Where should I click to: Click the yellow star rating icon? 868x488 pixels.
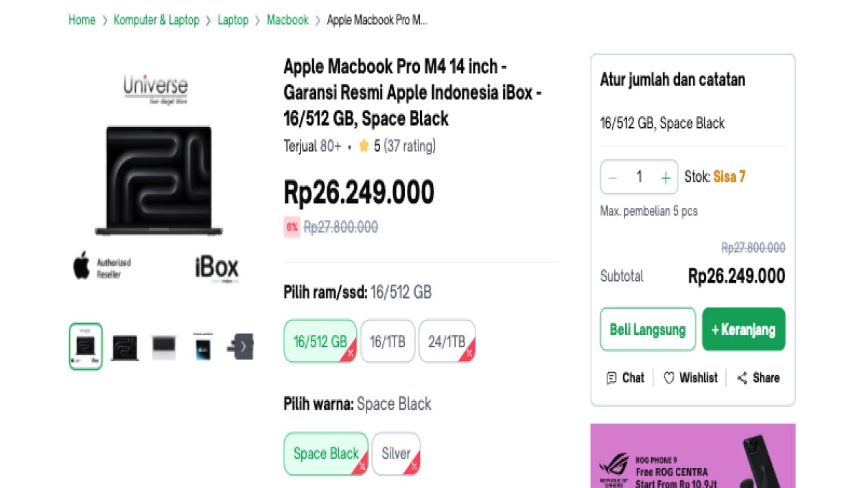364,146
